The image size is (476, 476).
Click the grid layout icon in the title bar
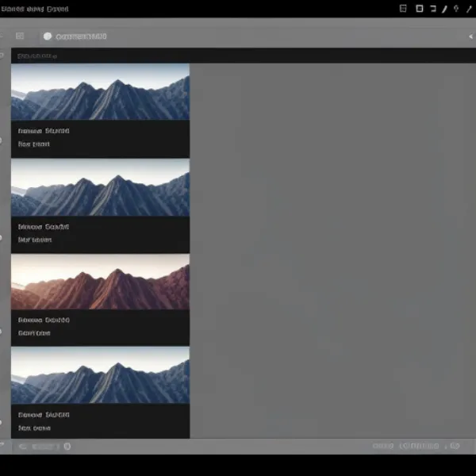click(403, 9)
